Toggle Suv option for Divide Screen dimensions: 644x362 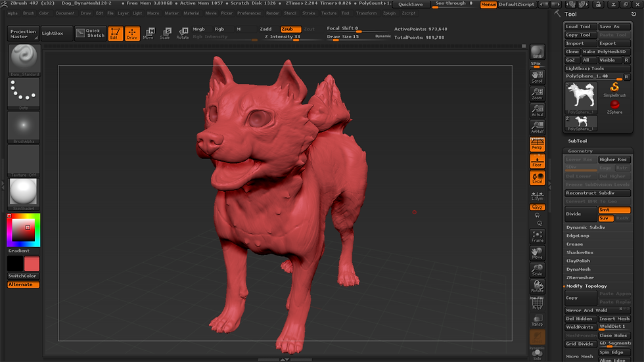606,218
